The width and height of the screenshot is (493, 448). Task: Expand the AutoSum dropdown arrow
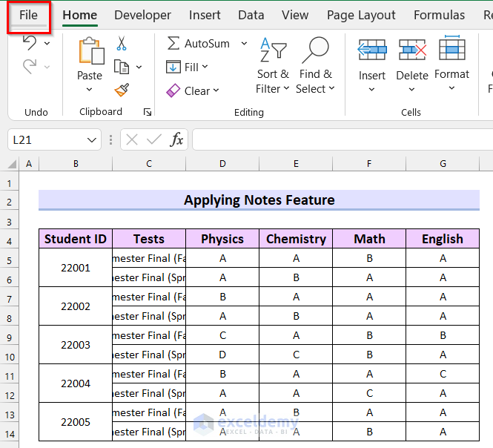click(x=244, y=44)
